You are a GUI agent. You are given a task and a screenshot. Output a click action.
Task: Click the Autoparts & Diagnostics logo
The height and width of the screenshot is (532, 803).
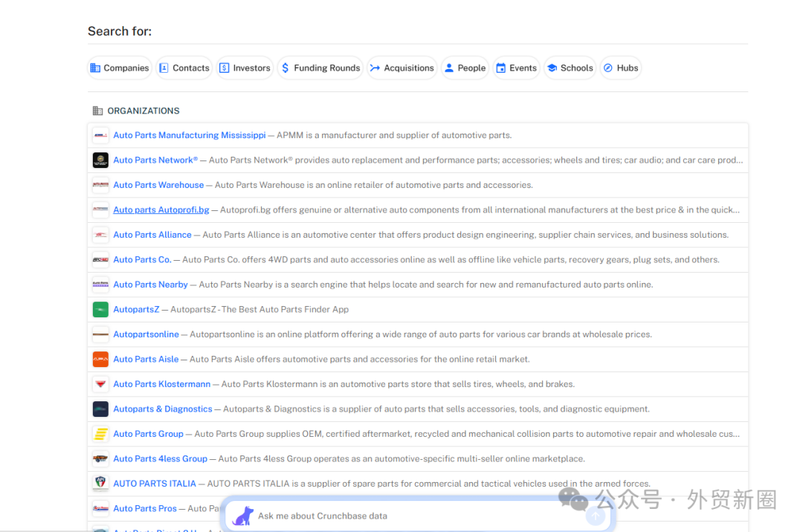click(100, 409)
